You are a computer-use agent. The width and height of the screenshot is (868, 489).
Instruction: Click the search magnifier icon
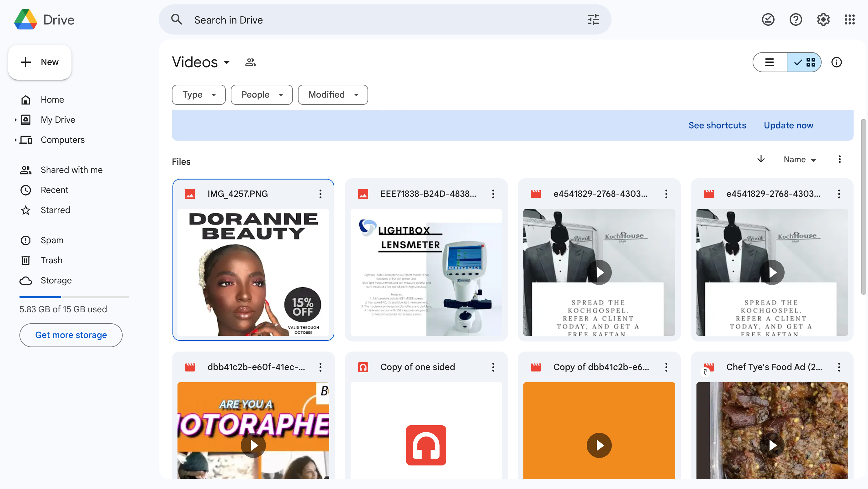[x=177, y=19]
